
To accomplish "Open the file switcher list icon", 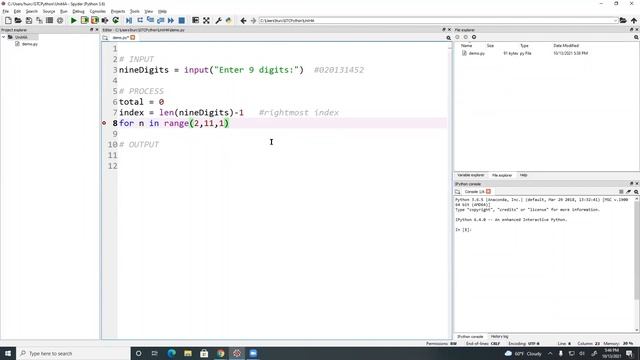I will 49,20.
